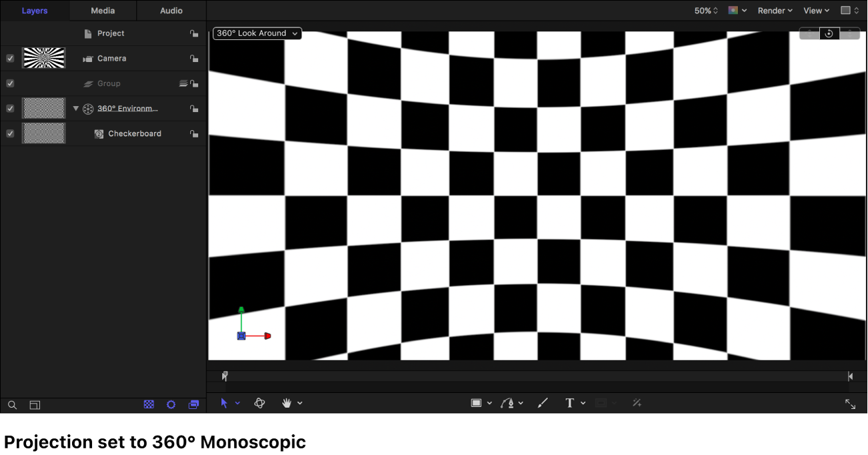Click the 50% zoom level stepper
The image size is (868, 455).
(705, 10)
